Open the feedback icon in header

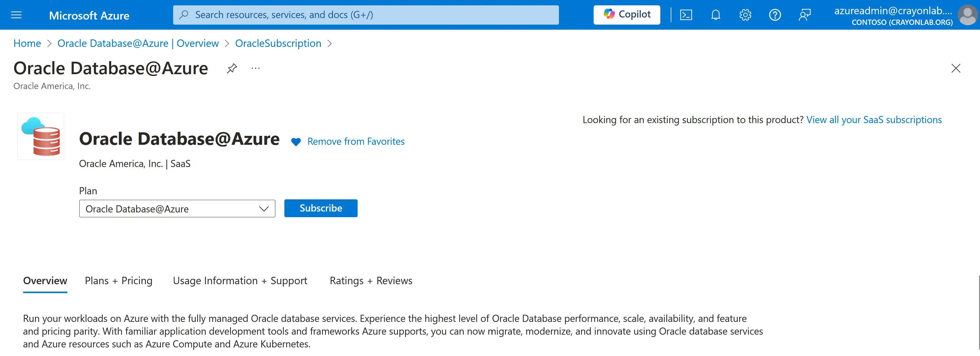click(x=805, y=15)
